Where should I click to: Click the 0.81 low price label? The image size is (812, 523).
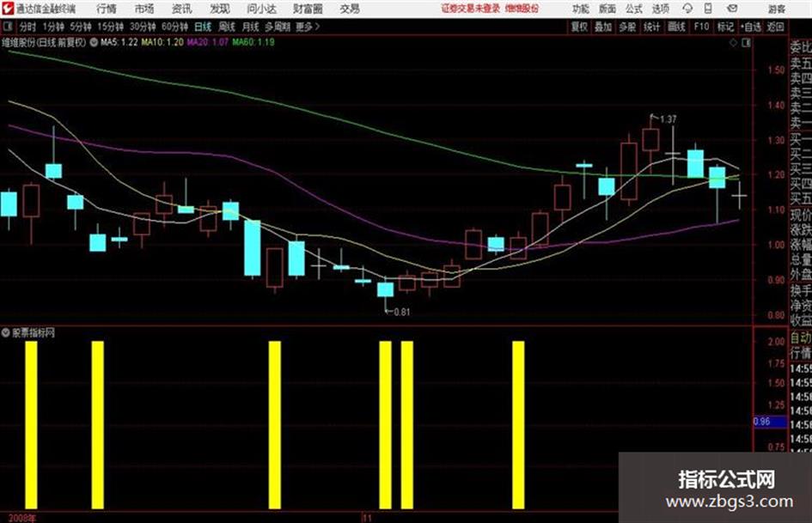tap(401, 312)
